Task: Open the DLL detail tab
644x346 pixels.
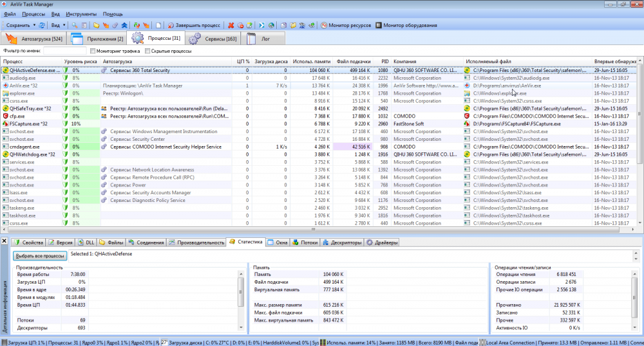Action: (86, 242)
